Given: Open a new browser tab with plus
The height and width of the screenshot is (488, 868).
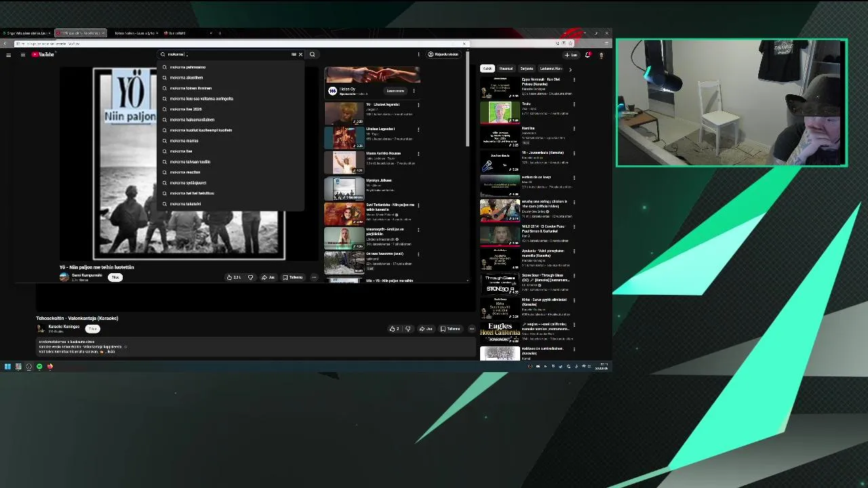Looking at the screenshot, I should click(219, 33).
